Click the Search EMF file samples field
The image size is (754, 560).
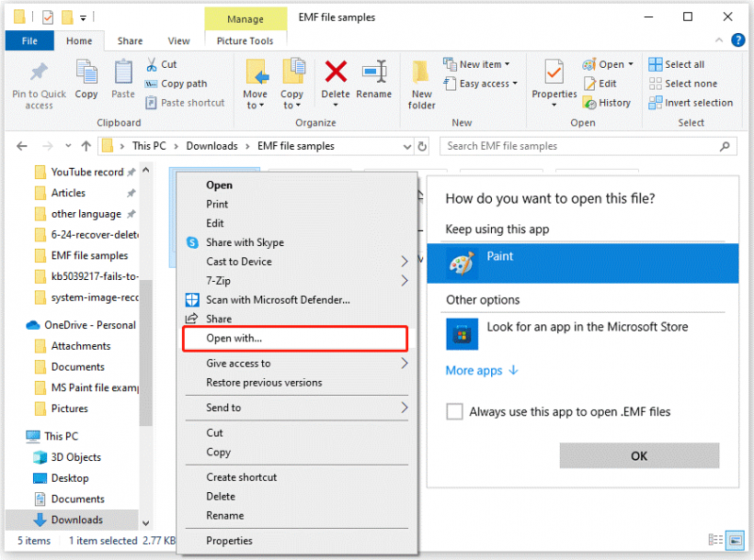(587, 146)
